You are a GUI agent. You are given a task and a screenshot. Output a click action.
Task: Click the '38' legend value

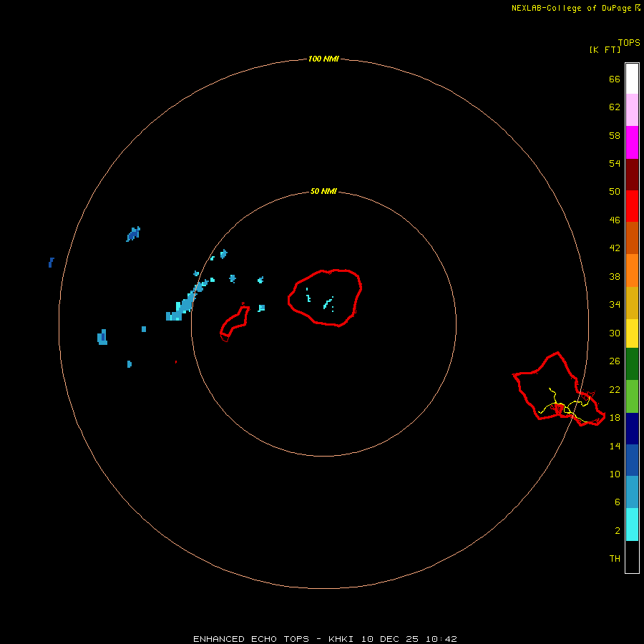pos(615,276)
